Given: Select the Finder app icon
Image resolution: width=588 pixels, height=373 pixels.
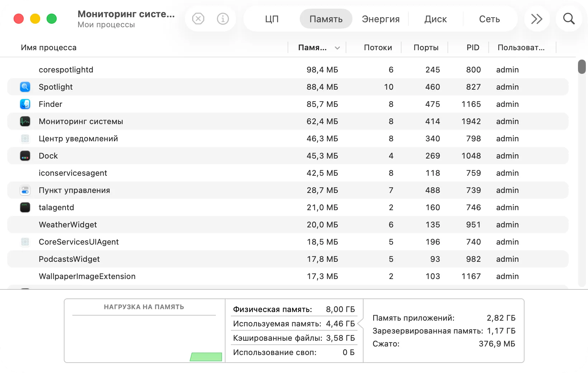Looking at the screenshot, I should click(x=25, y=104).
